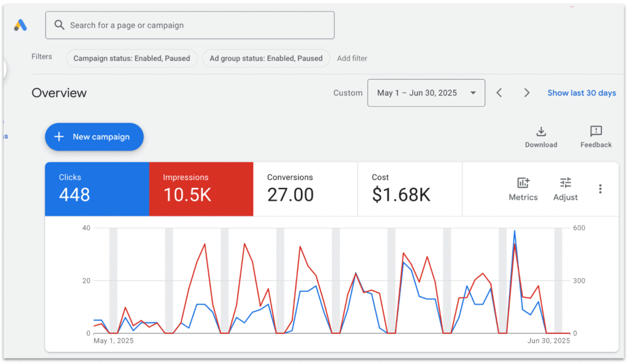Click the Add filter option
The width and height of the screenshot is (629, 364).
352,58
